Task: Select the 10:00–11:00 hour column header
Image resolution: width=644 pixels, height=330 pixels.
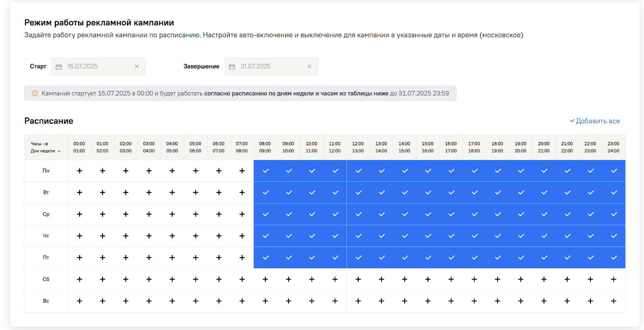Action: coord(312,147)
